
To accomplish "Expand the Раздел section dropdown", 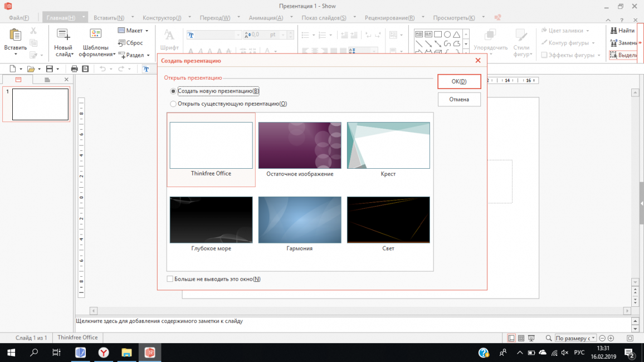I will click(148, 56).
